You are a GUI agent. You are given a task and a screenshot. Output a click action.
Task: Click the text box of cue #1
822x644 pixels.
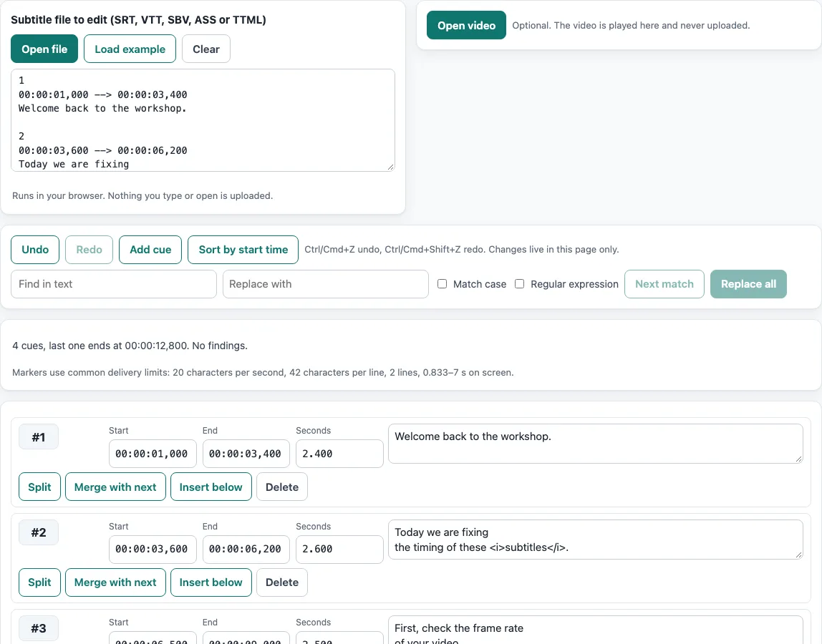(x=596, y=444)
